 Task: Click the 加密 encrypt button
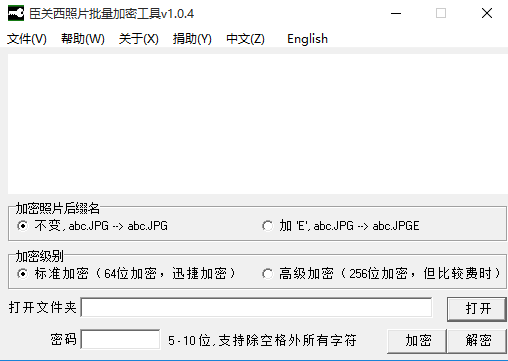click(x=417, y=341)
